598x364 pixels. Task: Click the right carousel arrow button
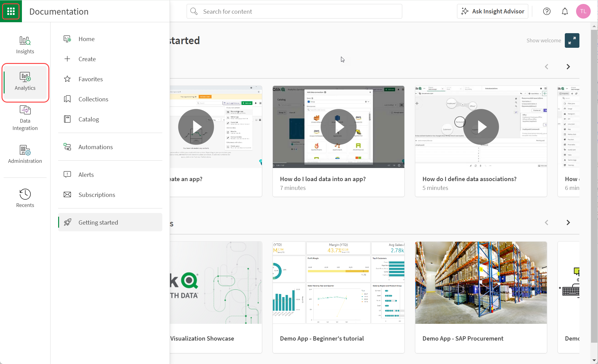[568, 66]
